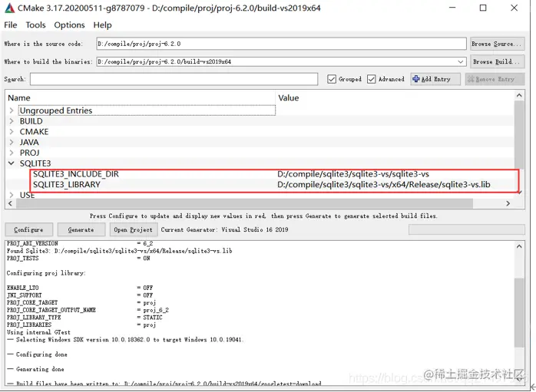Screen dimensions: 536x392
Task: Click the PROJ_LIBRARY_TYPE log line
Action: [x=84, y=318]
